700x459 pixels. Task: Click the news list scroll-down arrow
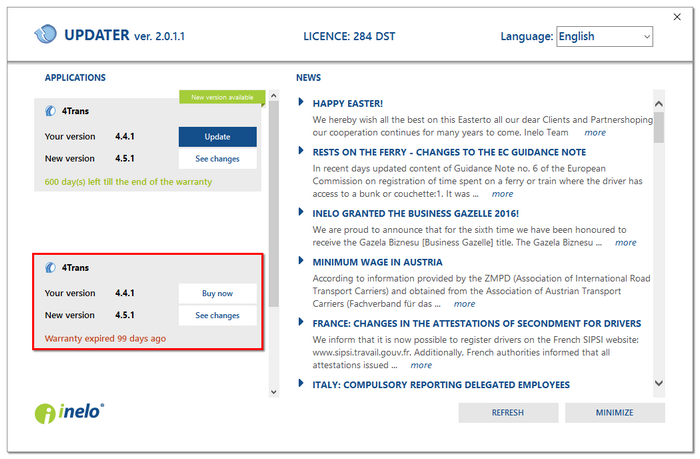(658, 383)
